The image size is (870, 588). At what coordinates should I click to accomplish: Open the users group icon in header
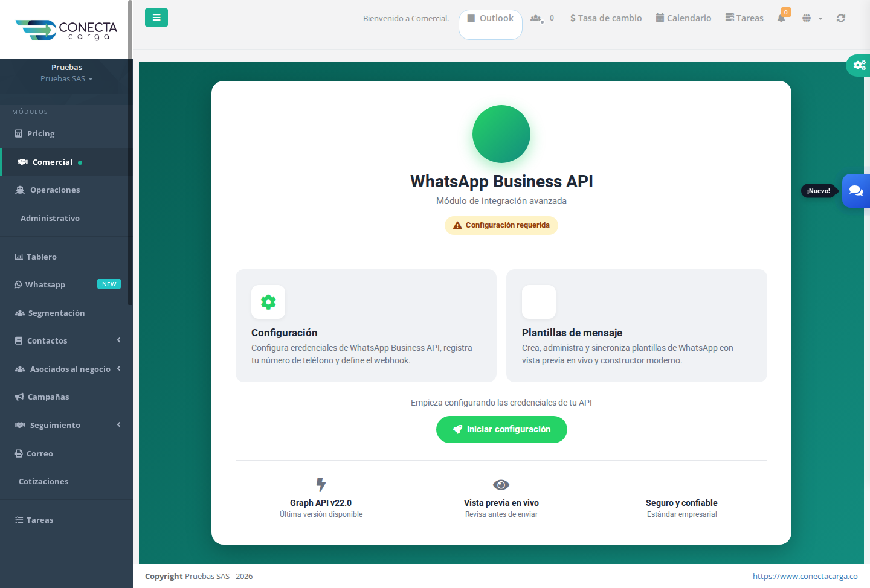point(536,18)
